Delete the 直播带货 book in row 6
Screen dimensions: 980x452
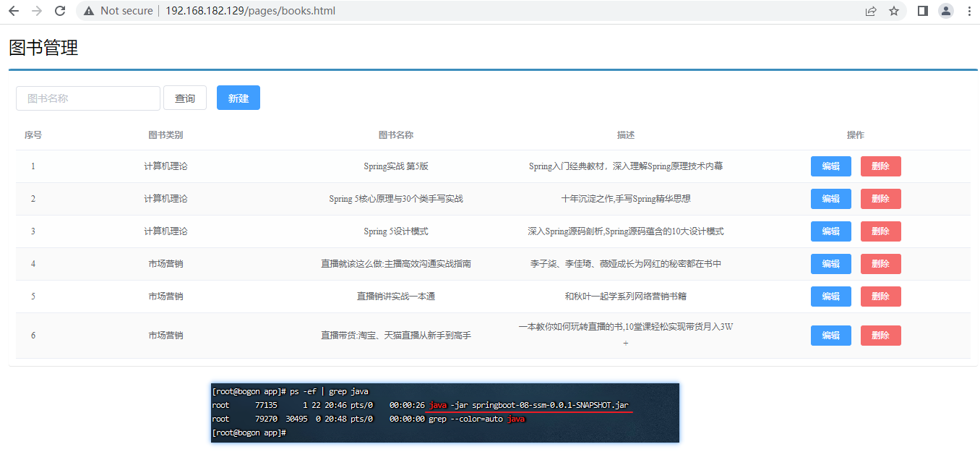pyautogui.click(x=880, y=336)
